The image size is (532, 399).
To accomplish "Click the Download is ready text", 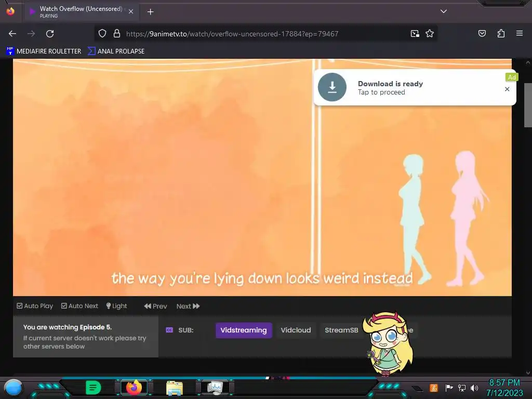I will (x=390, y=84).
